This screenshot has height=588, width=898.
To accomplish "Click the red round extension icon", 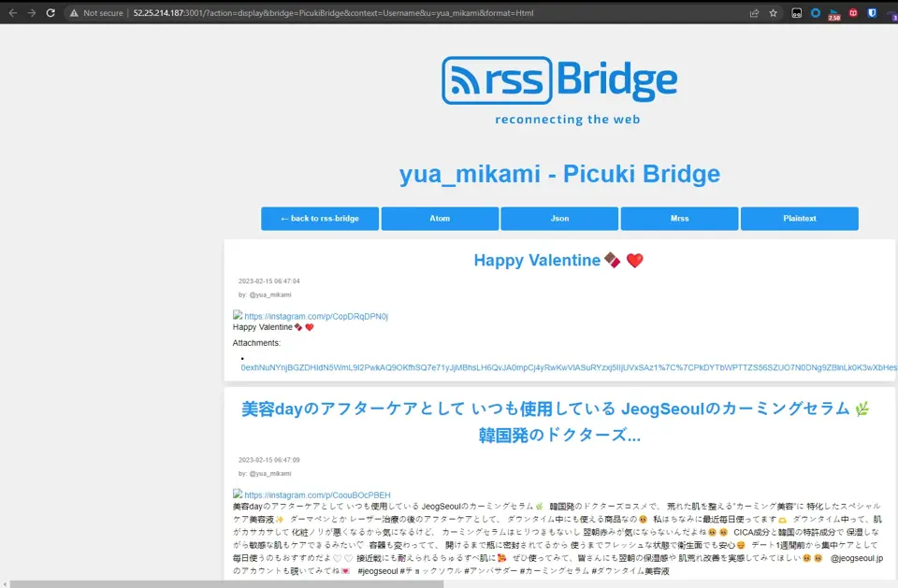I will 853,12.
